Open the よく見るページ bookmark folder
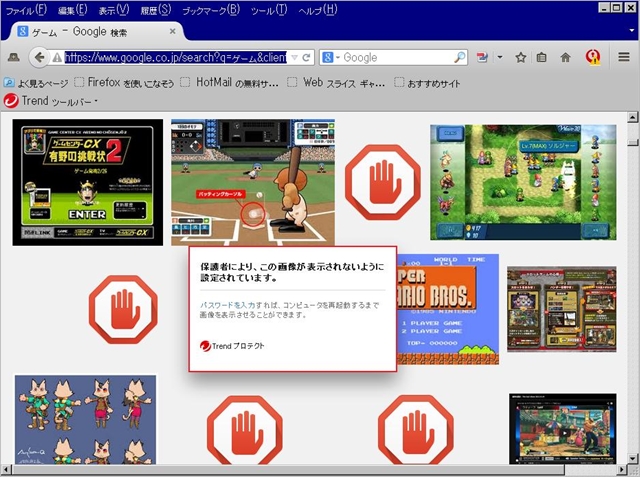 (x=36, y=83)
